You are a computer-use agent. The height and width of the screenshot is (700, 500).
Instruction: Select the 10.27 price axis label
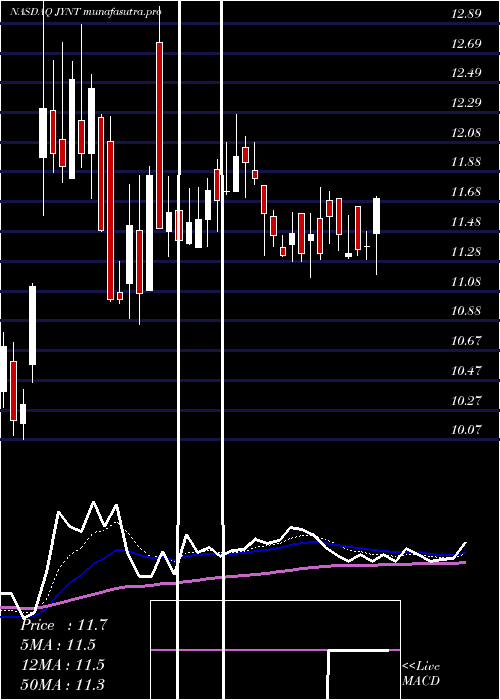[466, 400]
